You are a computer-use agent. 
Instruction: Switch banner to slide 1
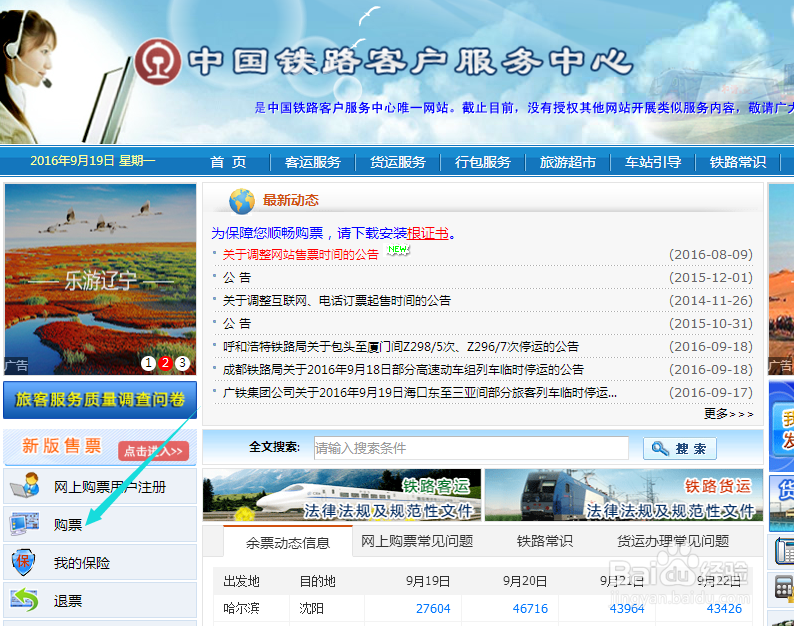(x=148, y=363)
